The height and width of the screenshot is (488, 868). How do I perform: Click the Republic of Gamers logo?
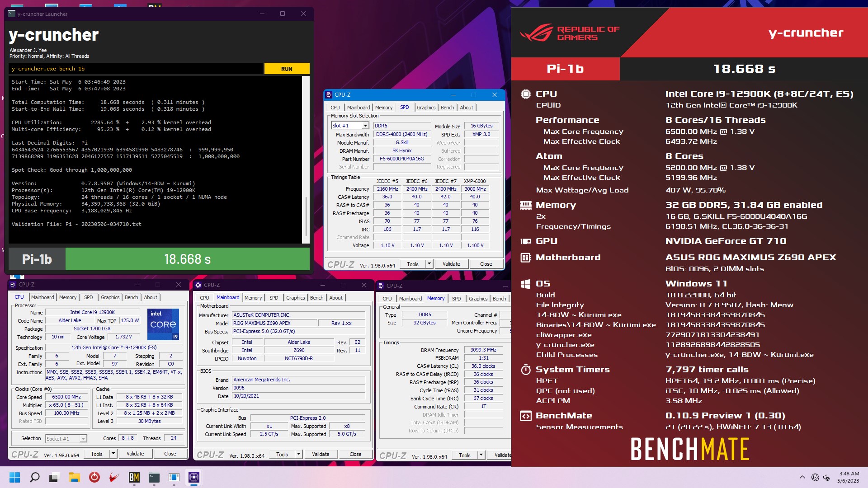tap(570, 33)
